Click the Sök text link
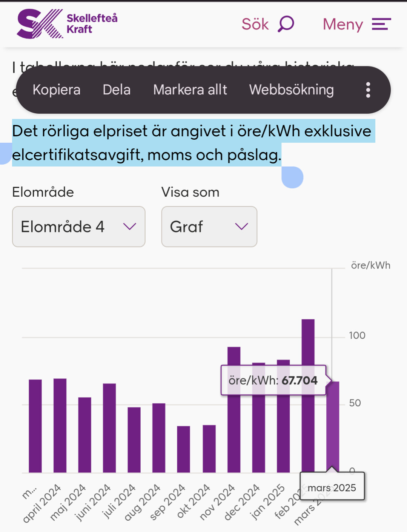Screen dimensions: 407x532 (255, 24)
